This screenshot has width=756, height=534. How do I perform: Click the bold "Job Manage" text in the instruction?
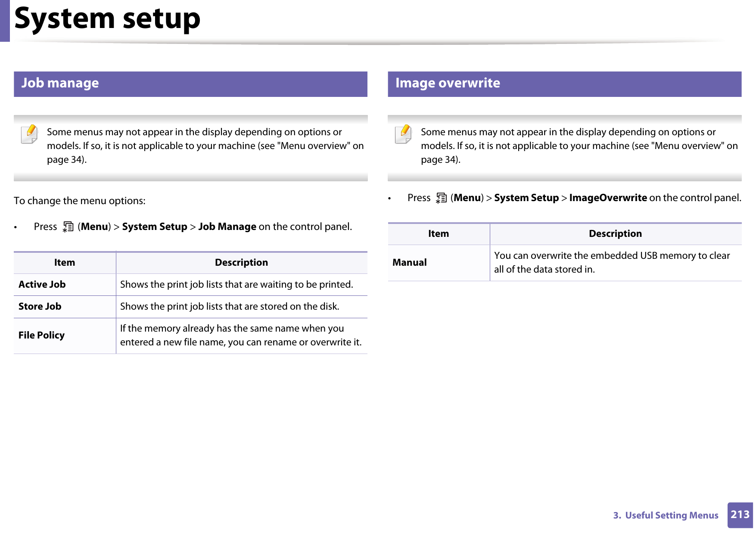[227, 227]
